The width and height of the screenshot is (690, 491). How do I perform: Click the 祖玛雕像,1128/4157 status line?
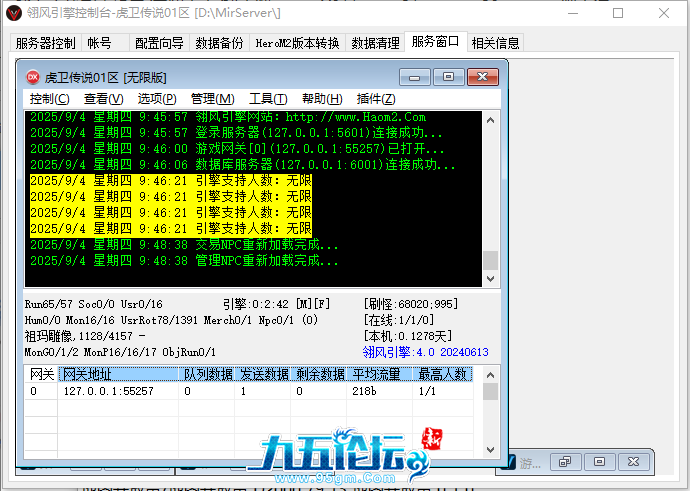[x=85, y=336]
